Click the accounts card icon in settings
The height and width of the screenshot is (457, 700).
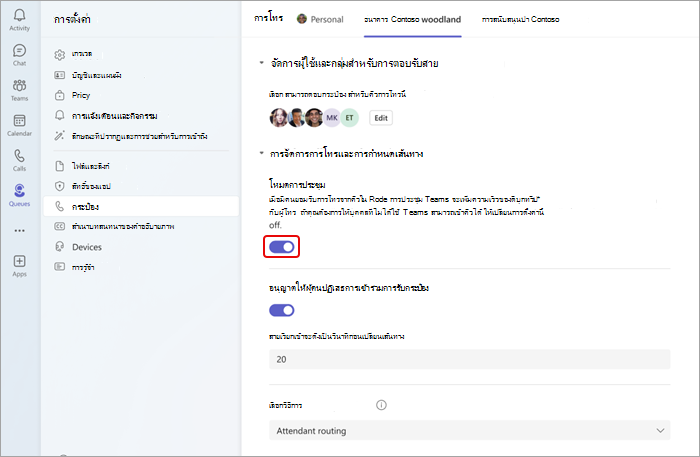coord(59,75)
